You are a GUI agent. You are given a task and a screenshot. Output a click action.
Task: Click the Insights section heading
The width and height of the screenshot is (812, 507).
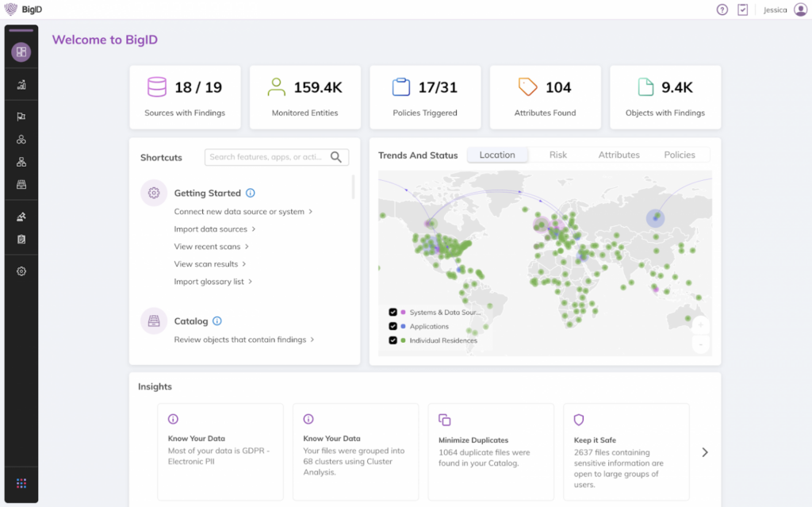[x=155, y=386]
